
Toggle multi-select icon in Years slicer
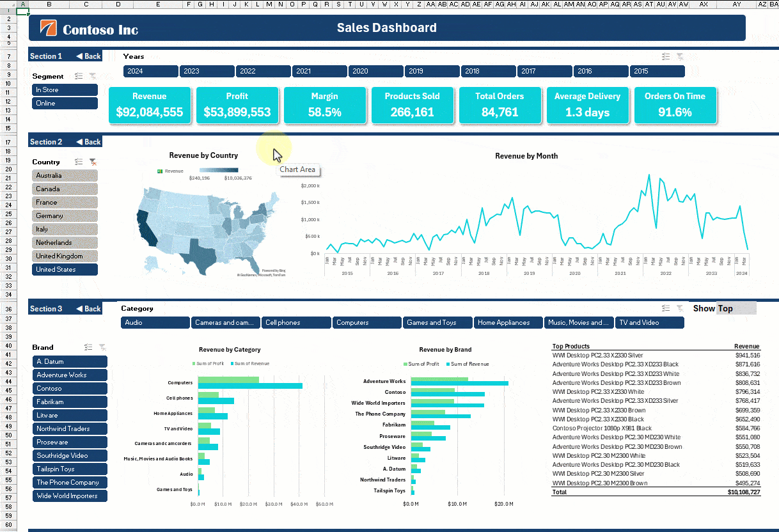[x=666, y=57]
